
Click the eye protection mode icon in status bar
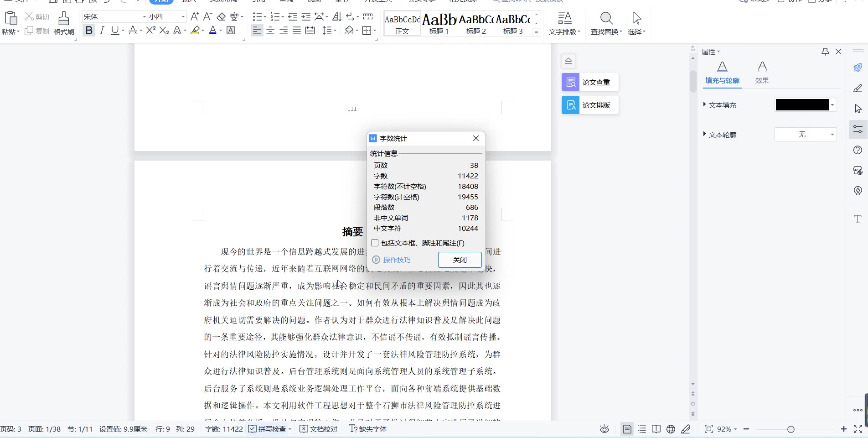604,429
